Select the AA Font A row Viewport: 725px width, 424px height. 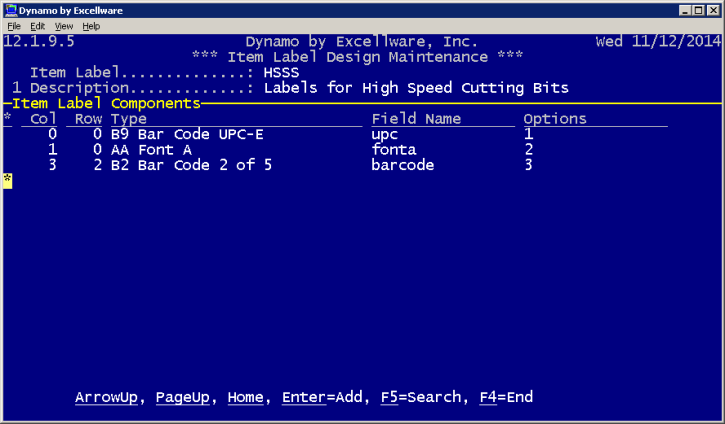point(335,150)
